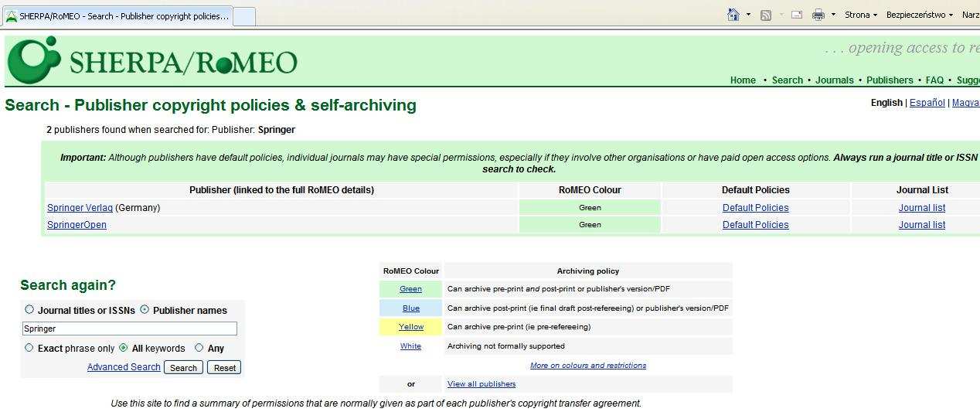Viewport: 980px width, 412px height.
Task: Select Exact phrase only radio button
Action: point(29,348)
